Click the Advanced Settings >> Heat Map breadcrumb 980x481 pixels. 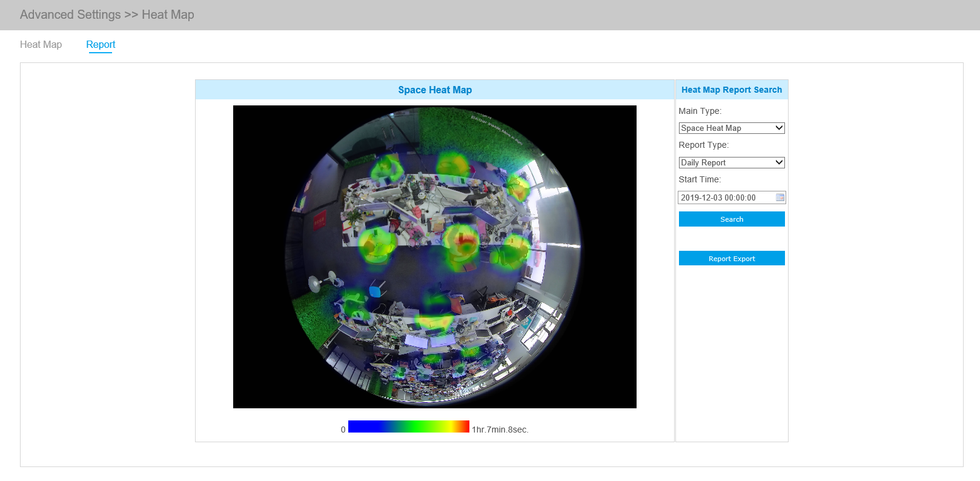coord(107,15)
